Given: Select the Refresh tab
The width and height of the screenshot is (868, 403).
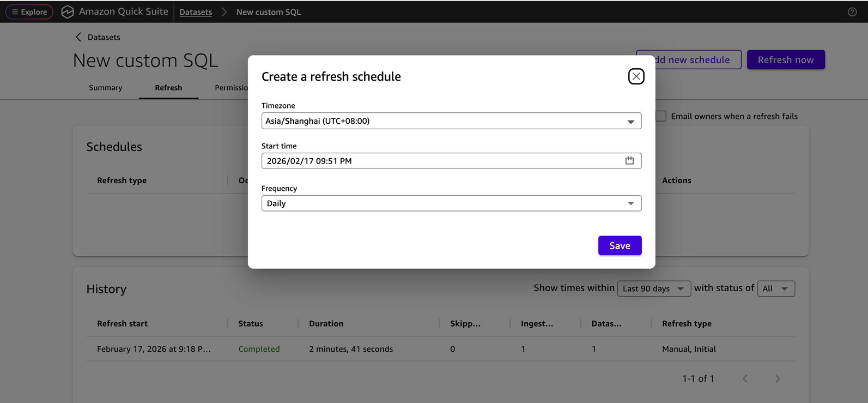Looking at the screenshot, I should point(168,88).
